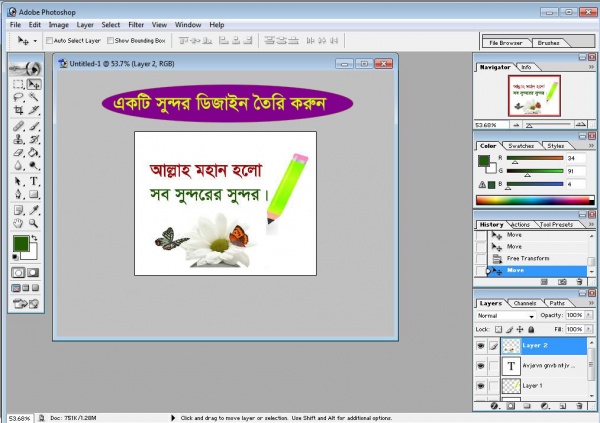Open the layer Opacity slider arrow
This screenshot has width=600, height=423.
pos(588,315)
